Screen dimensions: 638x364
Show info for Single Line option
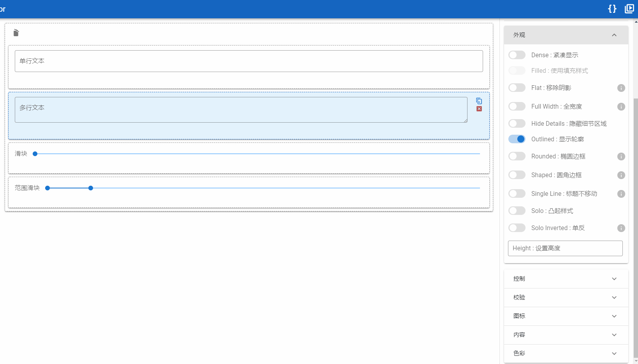point(621,194)
